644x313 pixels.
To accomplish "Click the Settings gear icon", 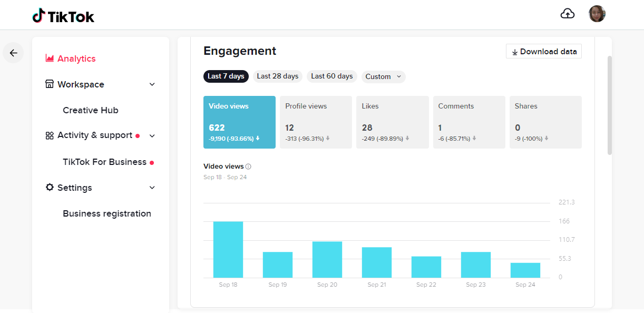I will click(50, 188).
